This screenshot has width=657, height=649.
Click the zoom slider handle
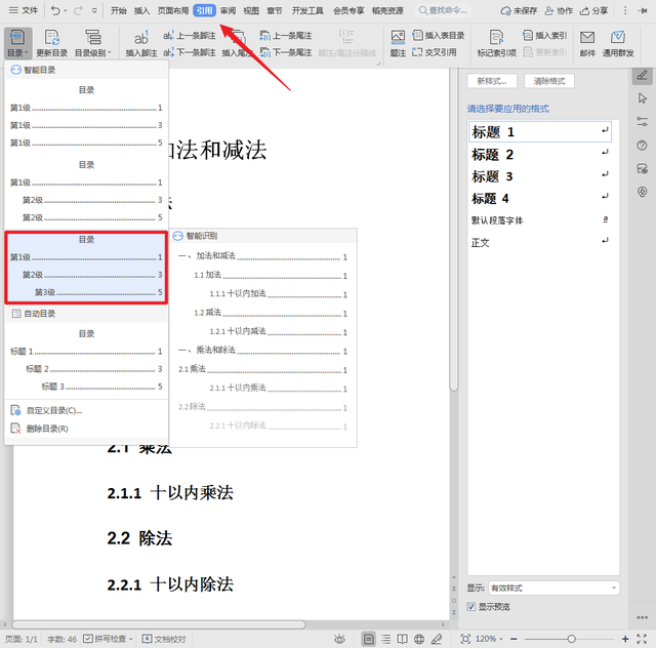click(571, 639)
